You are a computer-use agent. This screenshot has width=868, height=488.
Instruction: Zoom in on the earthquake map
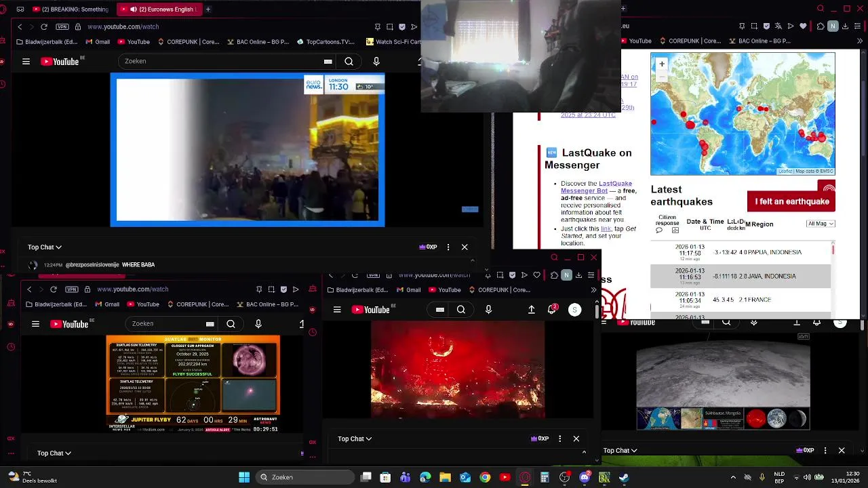(661, 64)
